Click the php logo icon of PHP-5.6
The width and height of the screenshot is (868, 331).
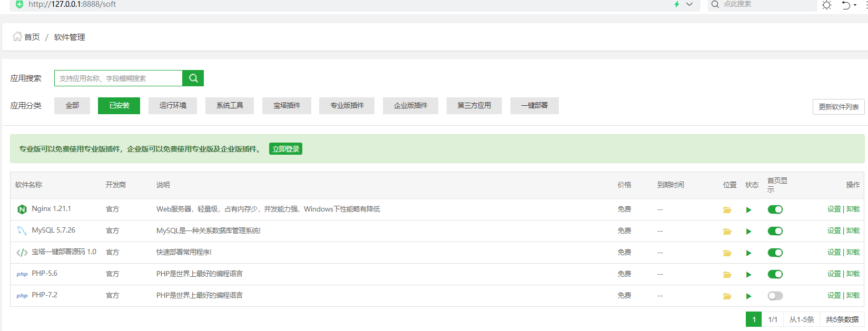[x=22, y=274]
